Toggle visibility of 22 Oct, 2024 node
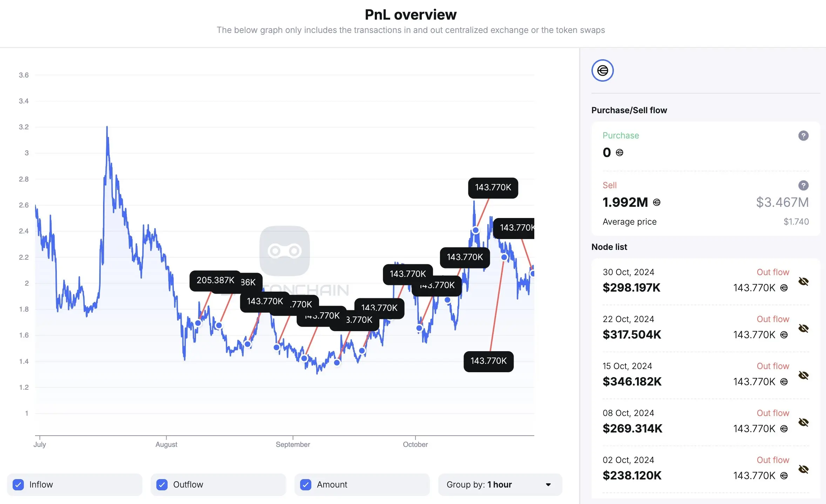The width and height of the screenshot is (826, 504). coord(803,328)
